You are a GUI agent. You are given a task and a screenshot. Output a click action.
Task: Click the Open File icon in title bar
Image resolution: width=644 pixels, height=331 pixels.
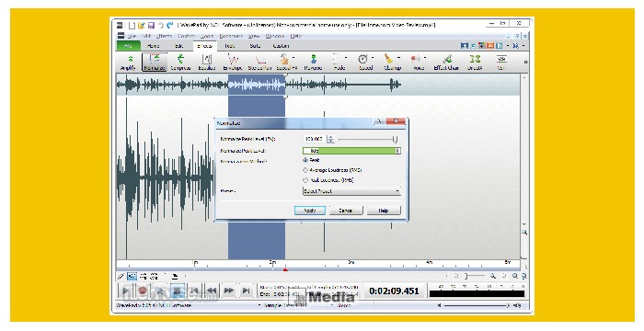pos(142,26)
